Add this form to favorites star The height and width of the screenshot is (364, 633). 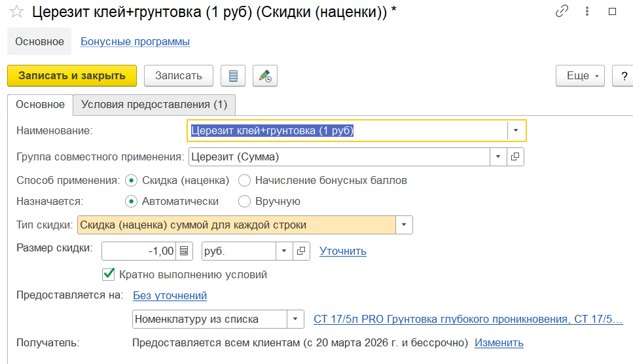pyautogui.click(x=17, y=12)
